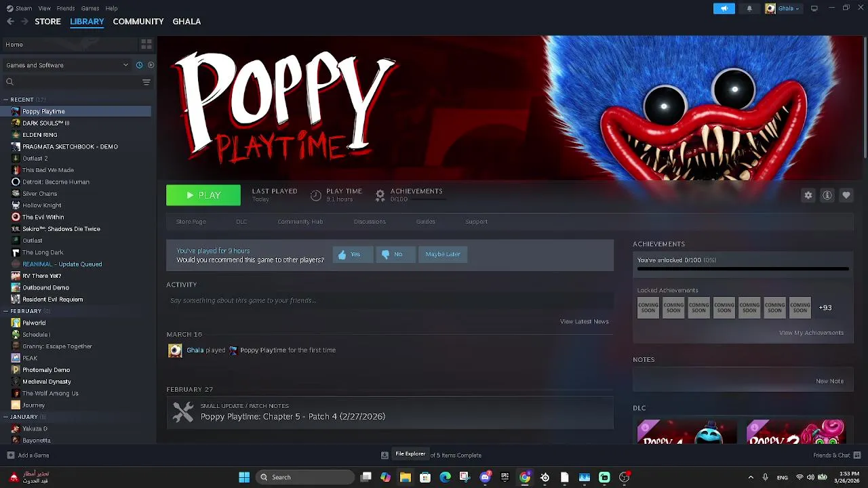Viewport: 868px width, 488px height.
Task: Open the Games and Software dropdown
Action: [x=67, y=65]
